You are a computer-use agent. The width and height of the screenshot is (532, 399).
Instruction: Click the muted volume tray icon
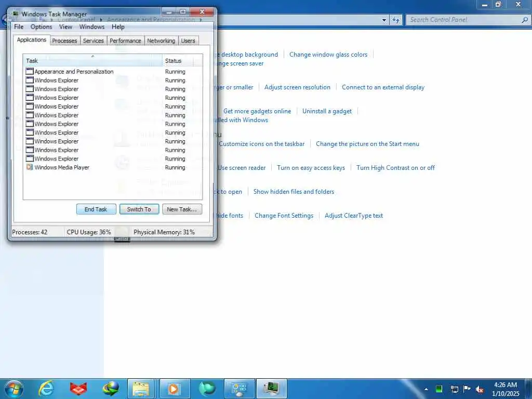[x=480, y=389]
